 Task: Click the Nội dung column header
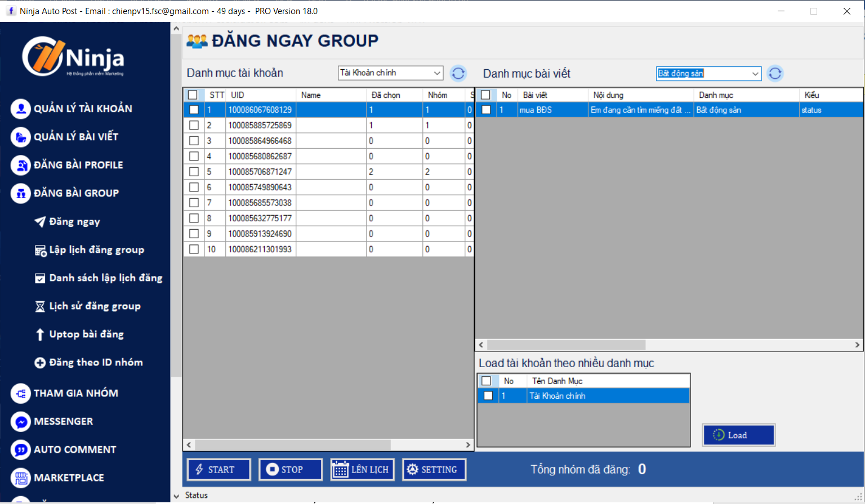click(x=641, y=95)
